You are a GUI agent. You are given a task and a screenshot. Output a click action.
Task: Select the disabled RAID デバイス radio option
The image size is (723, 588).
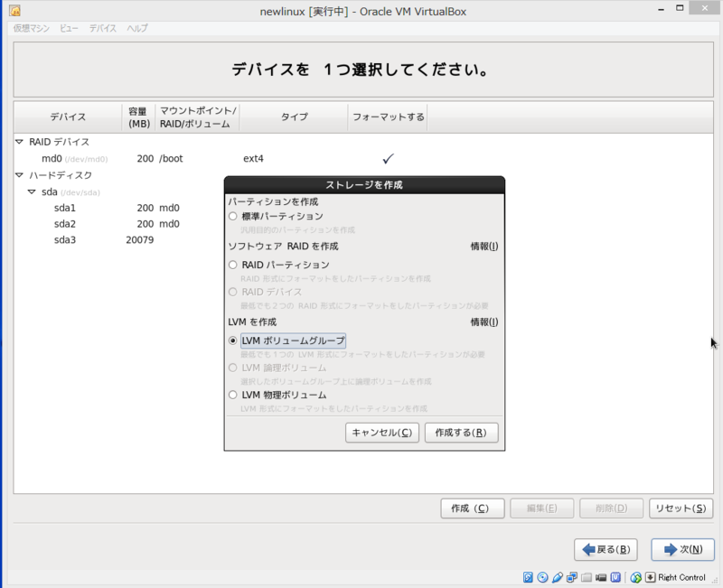pyautogui.click(x=233, y=292)
